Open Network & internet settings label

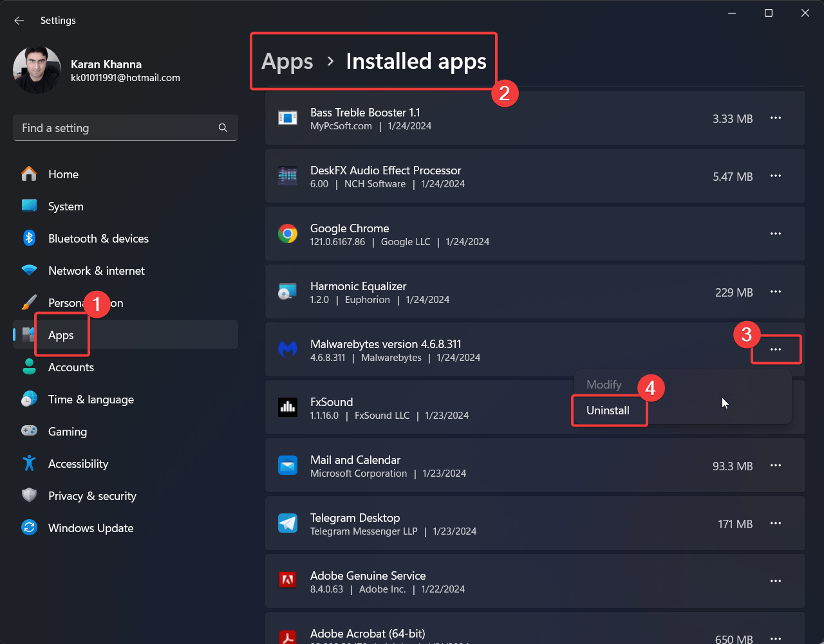coord(97,271)
